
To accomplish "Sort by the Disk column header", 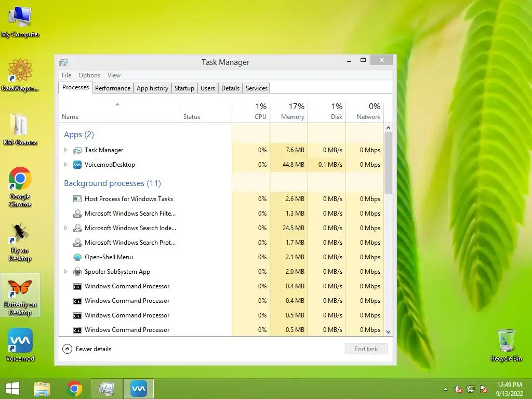I will [327, 112].
